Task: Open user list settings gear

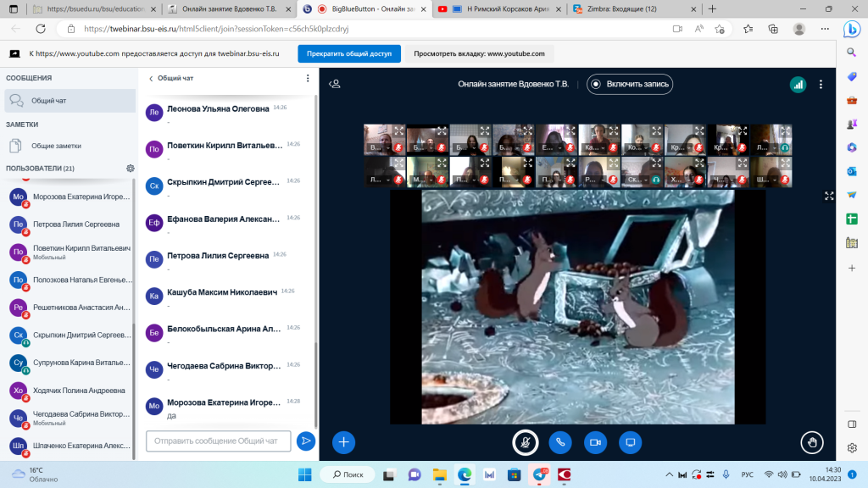Action: pyautogui.click(x=130, y=169)
